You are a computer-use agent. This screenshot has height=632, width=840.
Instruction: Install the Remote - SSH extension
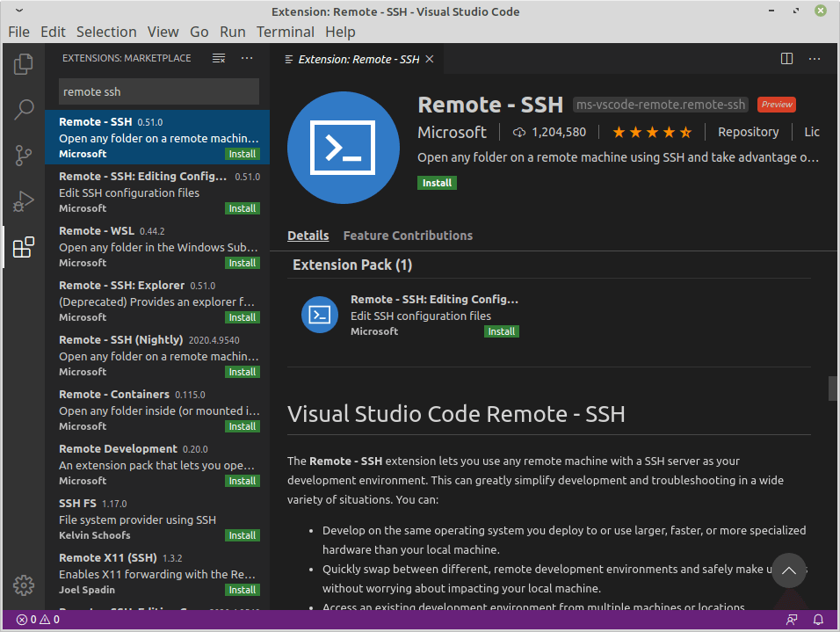[x=437, y=182]
